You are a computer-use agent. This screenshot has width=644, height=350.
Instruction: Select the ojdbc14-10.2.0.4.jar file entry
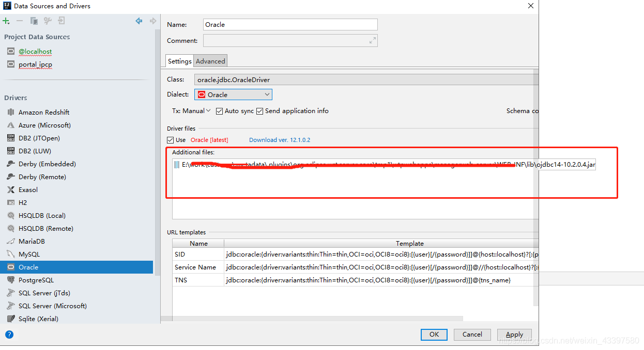(x=385, y=165)
